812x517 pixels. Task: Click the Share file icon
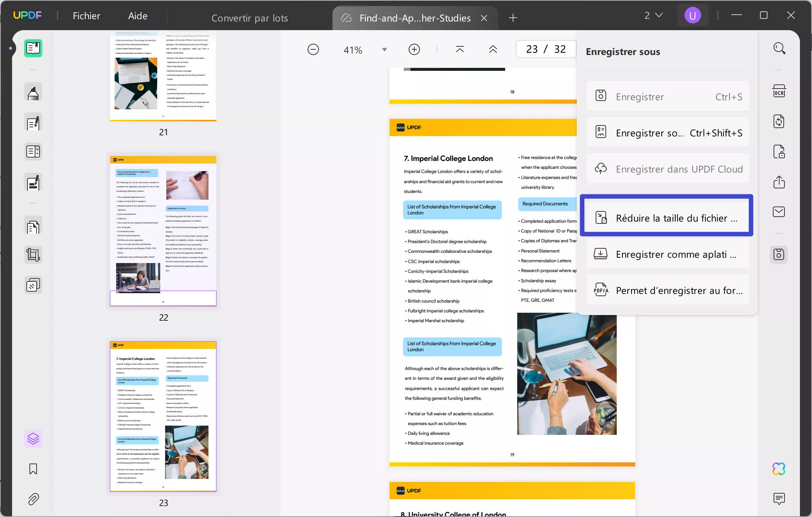point(779,182)
